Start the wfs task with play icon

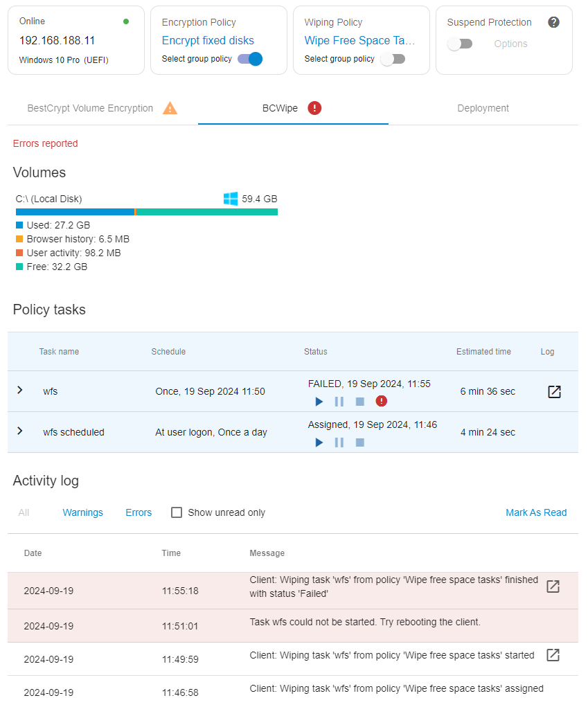coord(319,402)
